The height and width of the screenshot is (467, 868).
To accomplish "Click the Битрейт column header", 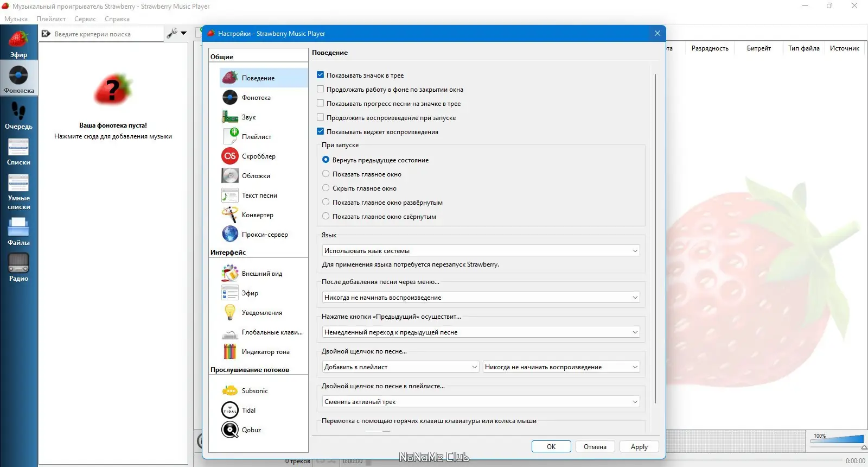I will [x=758, y=48].
